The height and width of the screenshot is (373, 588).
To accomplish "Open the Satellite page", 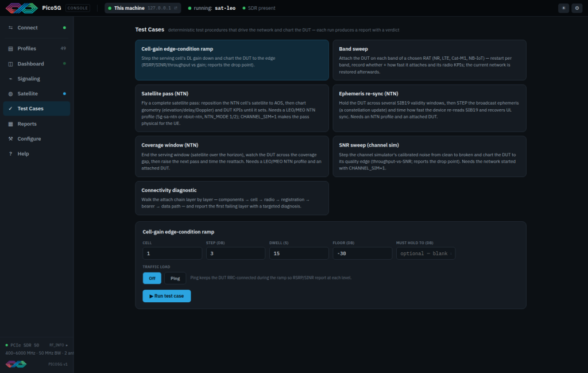I will point(36,94).
